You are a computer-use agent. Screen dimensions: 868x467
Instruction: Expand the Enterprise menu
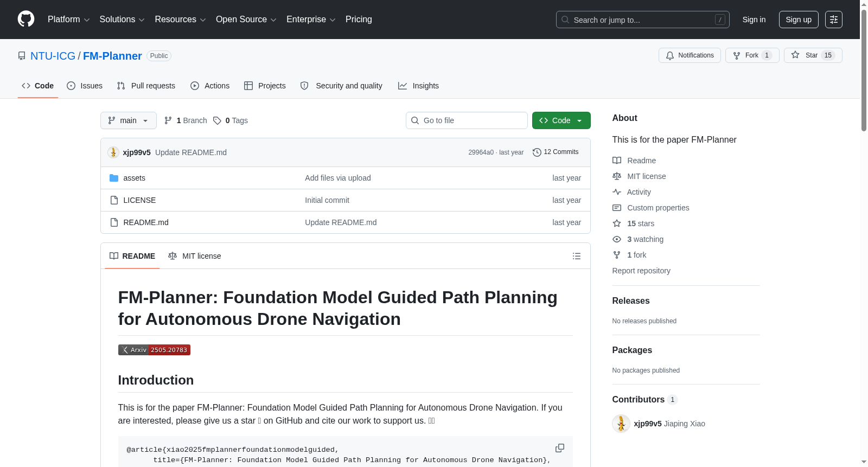click(x=311, y=20)
